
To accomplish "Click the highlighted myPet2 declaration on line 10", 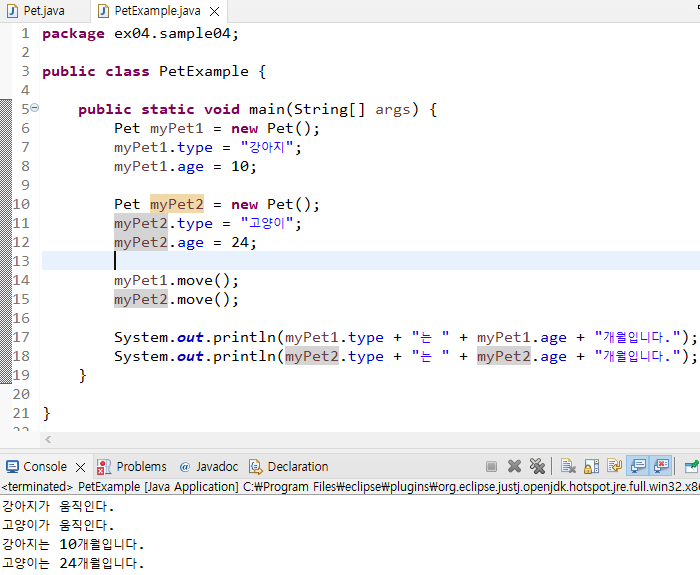I will point(177,204).
